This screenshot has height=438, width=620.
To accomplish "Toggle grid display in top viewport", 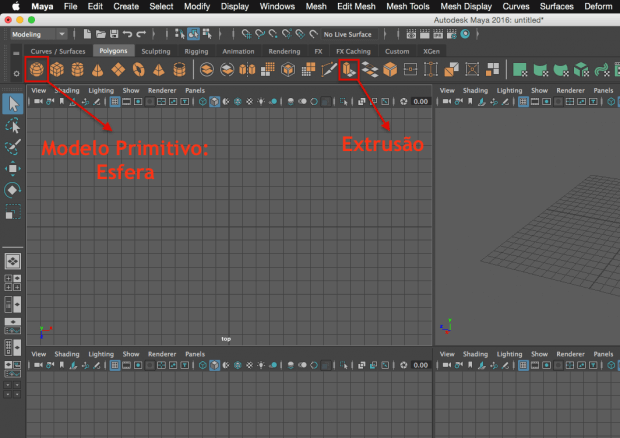I will pyautogui.click(x=115, y=102).
